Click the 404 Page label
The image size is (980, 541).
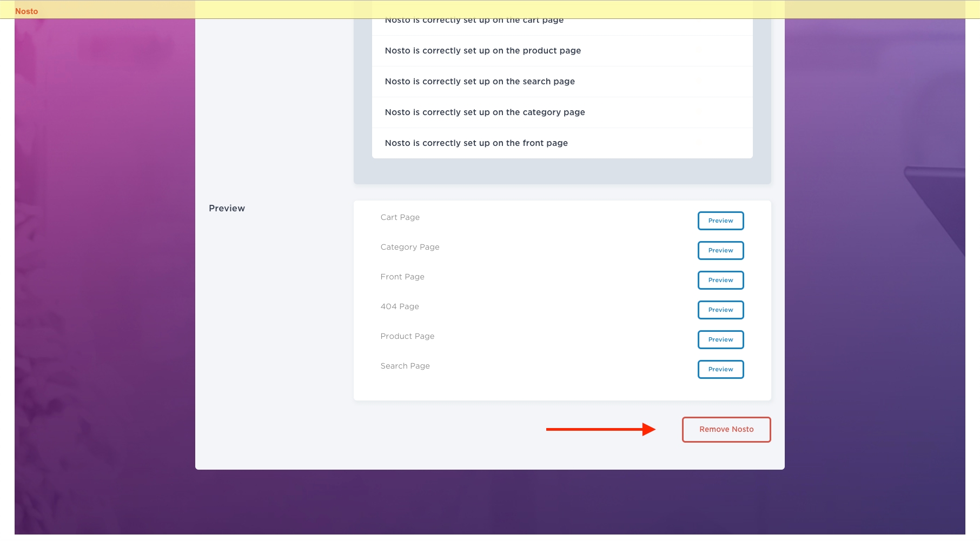399,306
